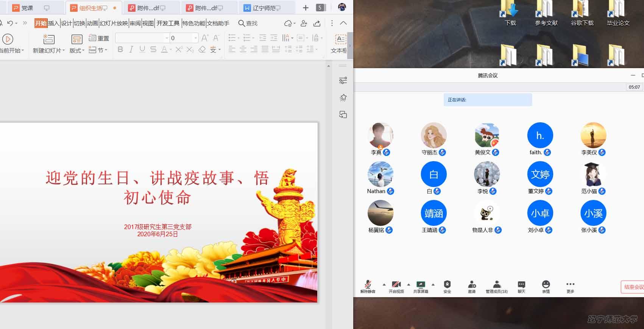Open the 聊天 chat icon
Viewport: 644px width, 329px height.
click(x=521, y=285)
